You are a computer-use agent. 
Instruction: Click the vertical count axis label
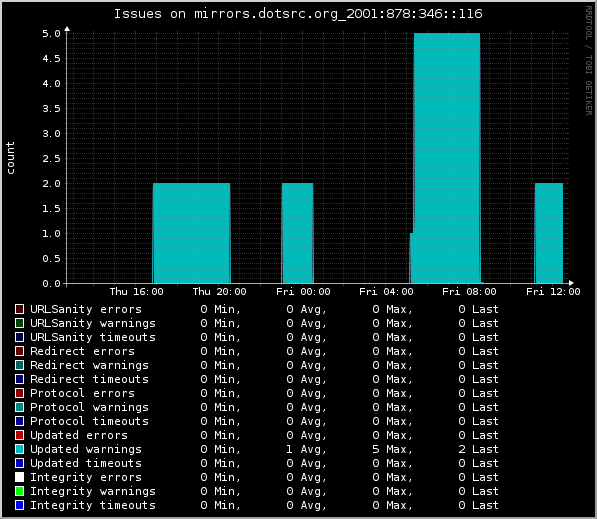pos(10,158)
